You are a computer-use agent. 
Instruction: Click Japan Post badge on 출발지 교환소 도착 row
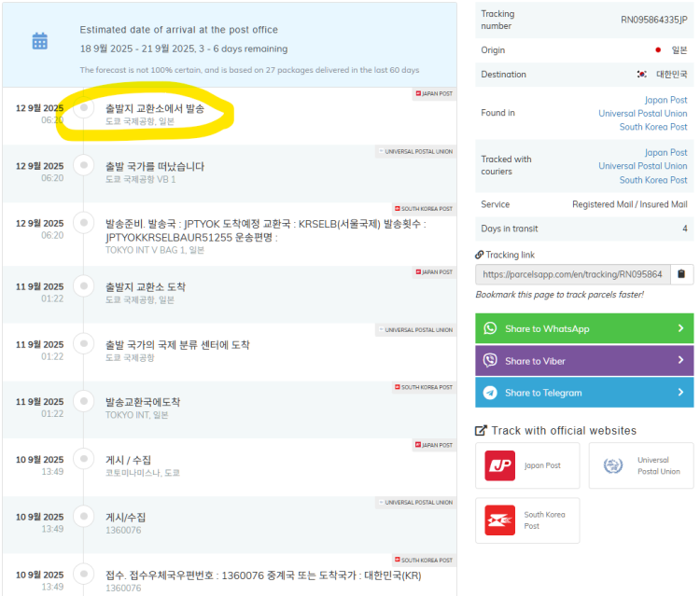point(434,272)
